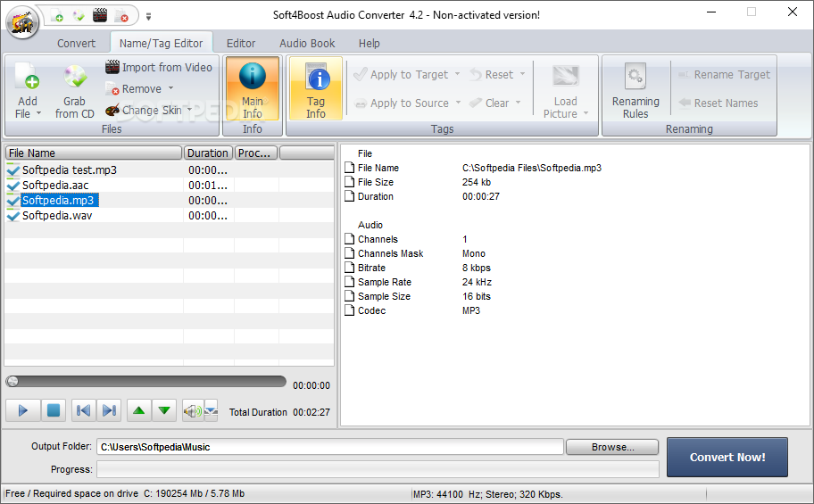Select the Softpedia.aac file name
The image size is (814, 504).
click(55, 186)
